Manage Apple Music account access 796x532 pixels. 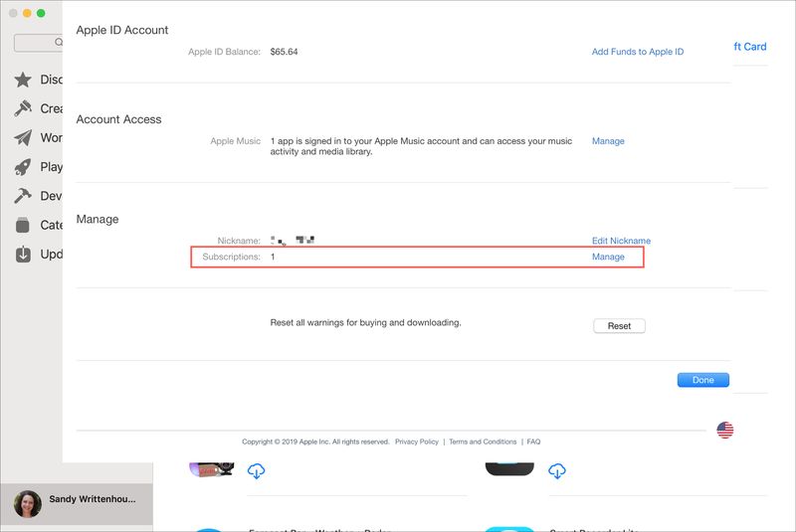608,141
